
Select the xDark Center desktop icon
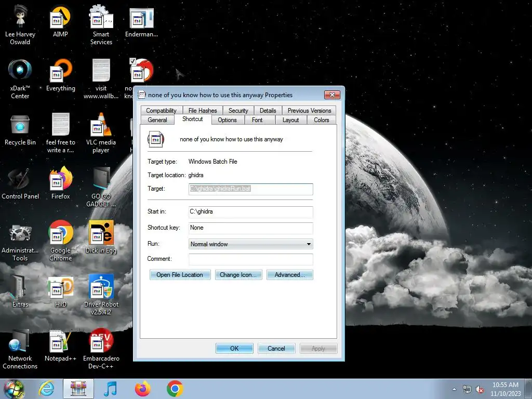[20, 79]
